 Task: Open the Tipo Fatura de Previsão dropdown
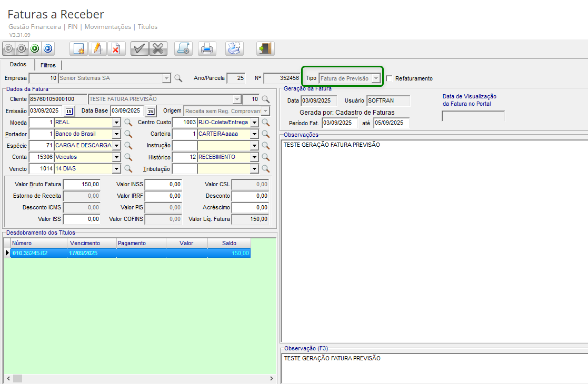tap(376, 78)
